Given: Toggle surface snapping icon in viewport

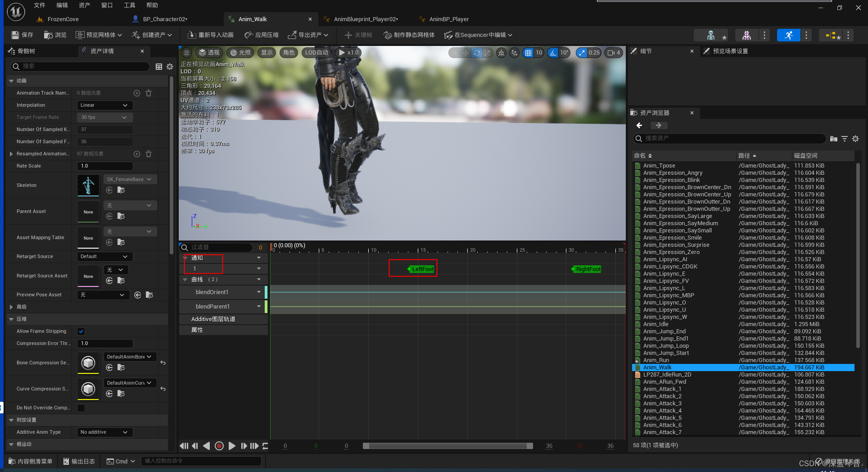Looking at the screenshot, I should click(x=514, y=53).
